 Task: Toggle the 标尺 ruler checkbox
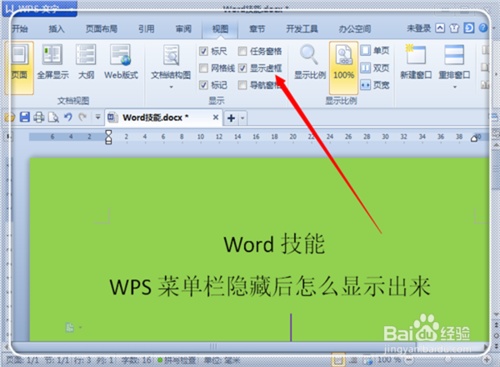203,51
